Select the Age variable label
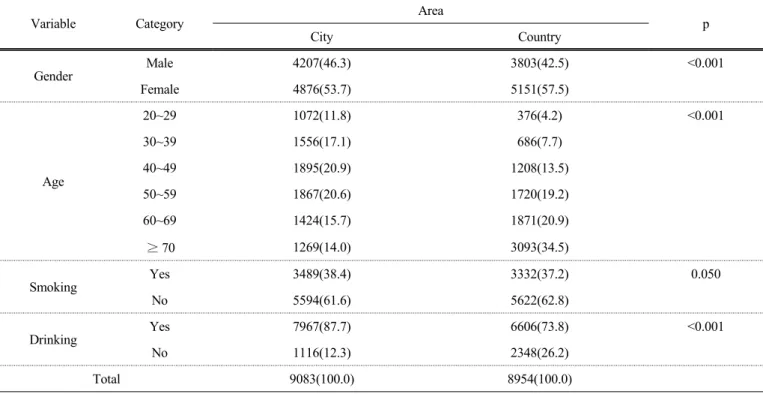763x394 pixels. (x=54, y=182)
